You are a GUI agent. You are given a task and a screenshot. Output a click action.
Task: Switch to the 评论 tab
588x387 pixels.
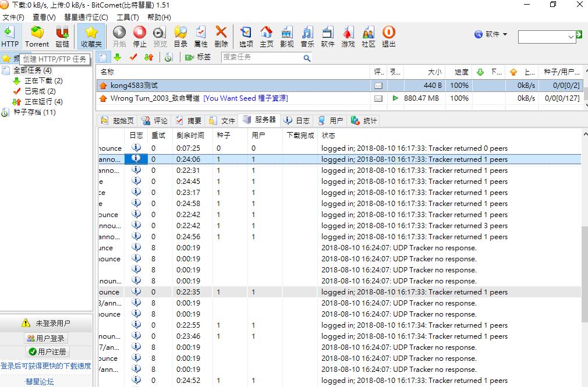tap(154, 120)
